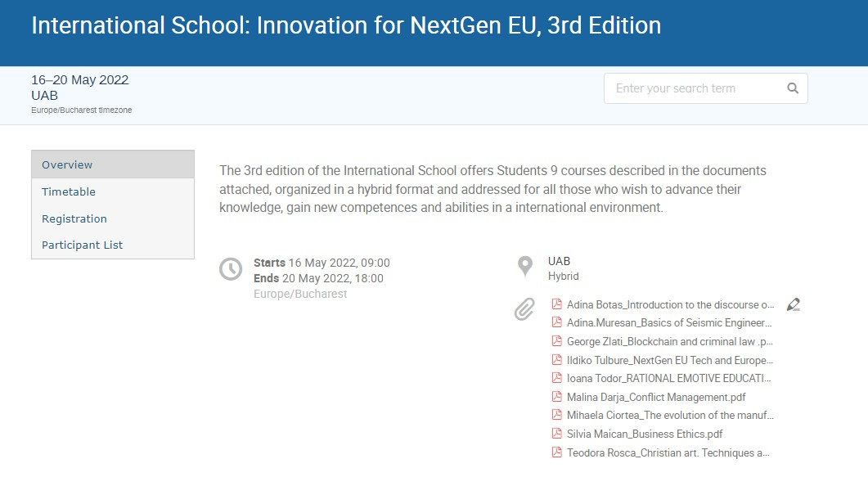Open Adina.Muresan Basics of Seismic Engineering file
This screenshot has width=868, height=486.
tap(669, 322)
